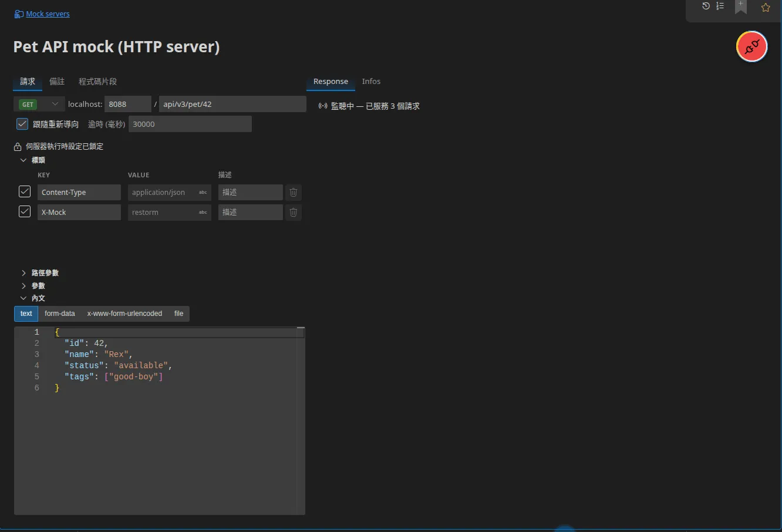This screenshot has height=532, width=782.
Task: Click the X-Mock key field
Action: point(79,212)
